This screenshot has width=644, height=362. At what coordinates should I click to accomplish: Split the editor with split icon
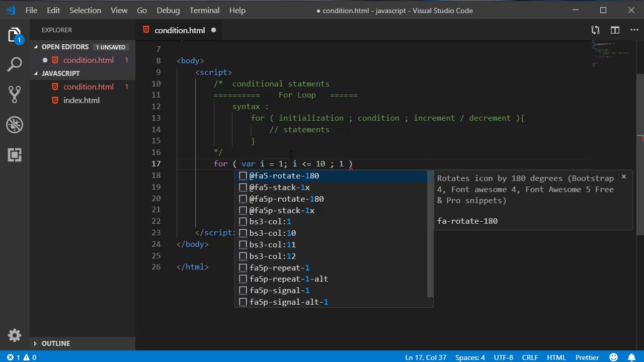click(615, 30)
